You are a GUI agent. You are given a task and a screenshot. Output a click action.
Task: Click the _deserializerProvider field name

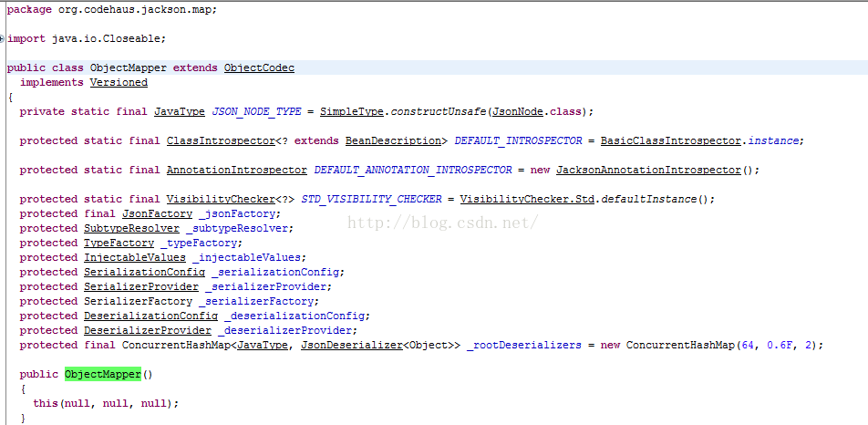(x=285, y=330)
